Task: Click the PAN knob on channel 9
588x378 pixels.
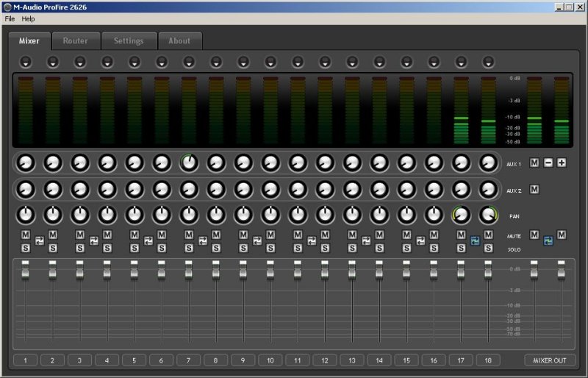Action: point(243,215)
